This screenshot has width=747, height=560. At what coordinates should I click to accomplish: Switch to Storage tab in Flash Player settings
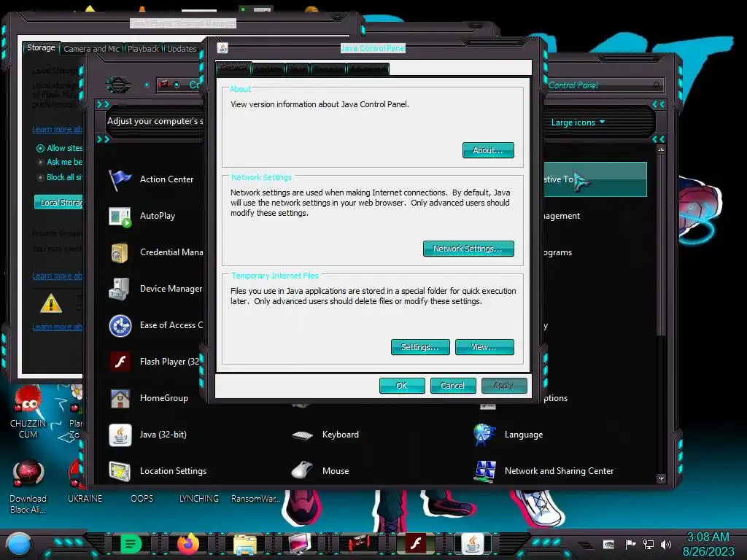41,47
